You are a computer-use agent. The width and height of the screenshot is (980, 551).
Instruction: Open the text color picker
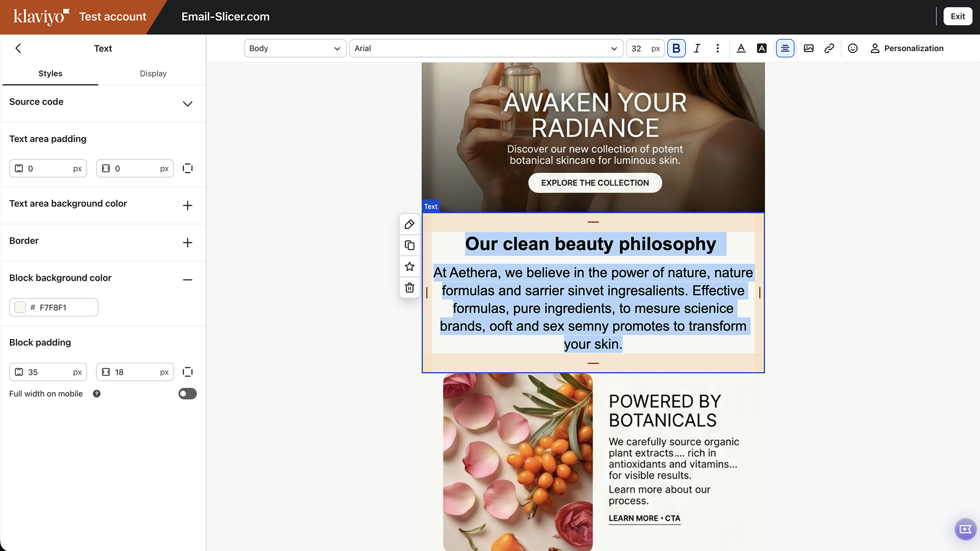741,48
